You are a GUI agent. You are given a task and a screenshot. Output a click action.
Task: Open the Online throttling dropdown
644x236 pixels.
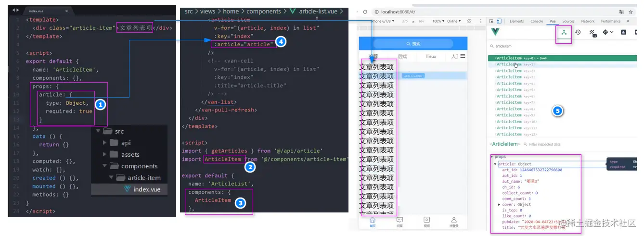(x=454, y=21)
